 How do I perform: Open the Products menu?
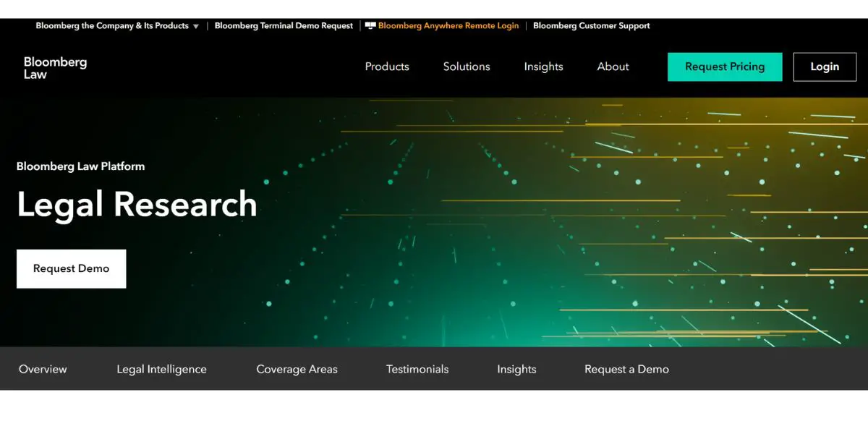click(x=387, y=67)
